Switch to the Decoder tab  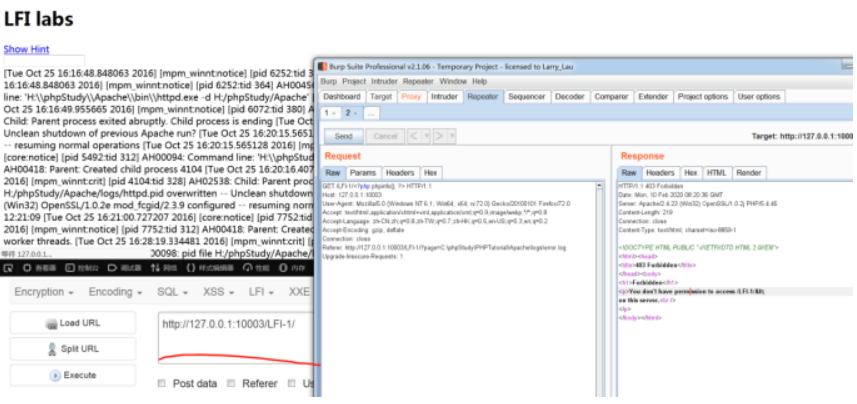point(570,97)
